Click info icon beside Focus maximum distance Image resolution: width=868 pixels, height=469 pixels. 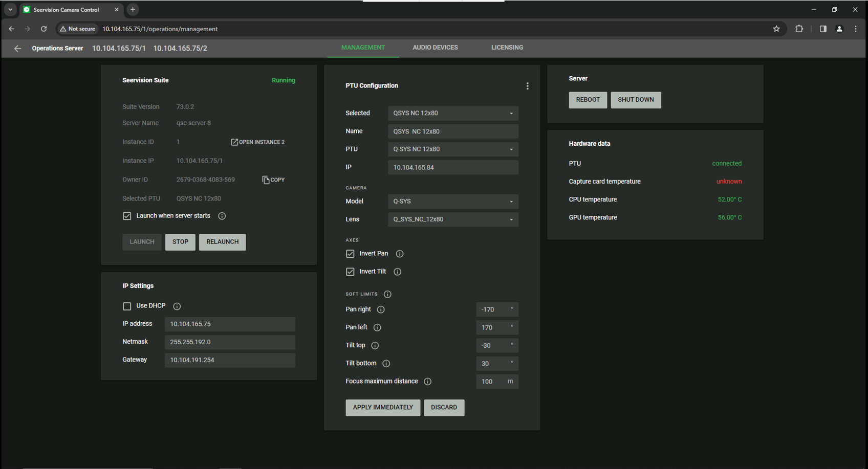(428, 382)
